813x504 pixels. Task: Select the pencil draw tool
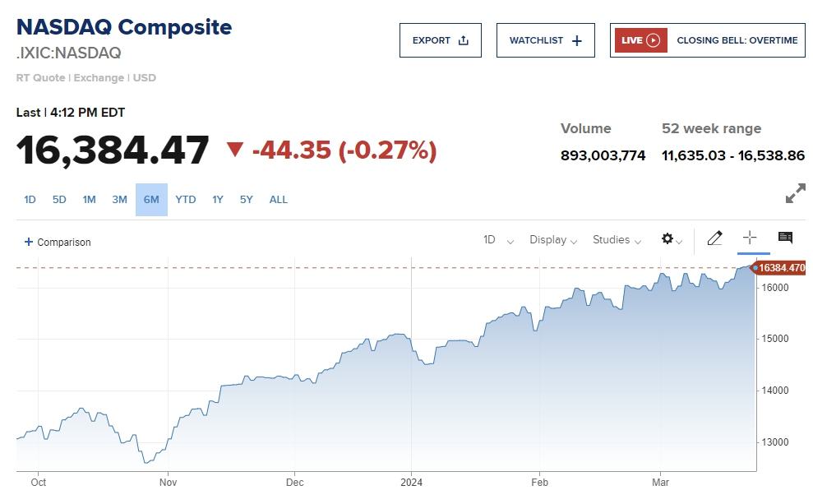point(714,238)
